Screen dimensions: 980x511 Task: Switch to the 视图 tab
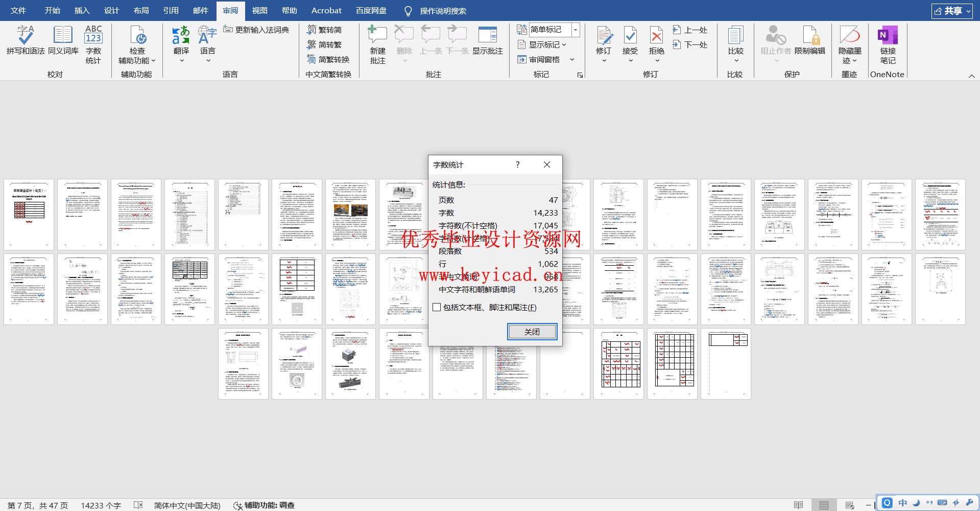[259, 10]
